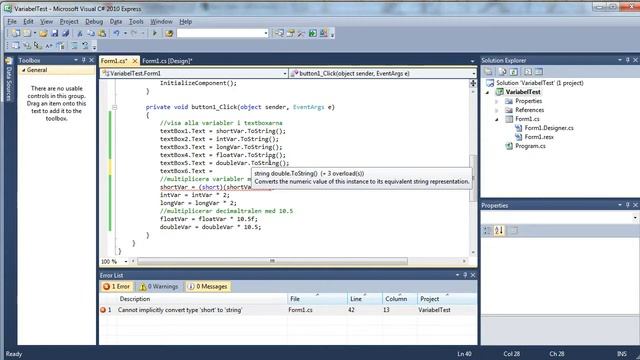
Task: Click the Open File folder icon
Action: coord(43,33)
